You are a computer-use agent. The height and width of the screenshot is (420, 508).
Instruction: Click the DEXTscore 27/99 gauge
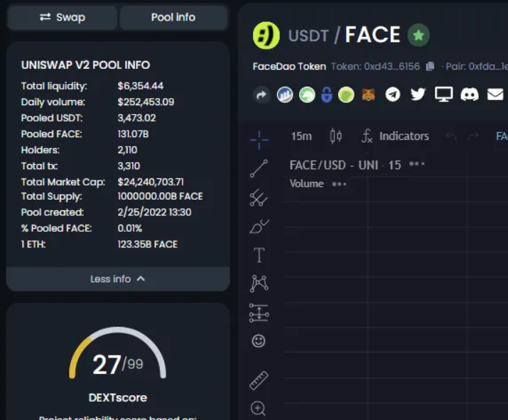pos(118,353)
